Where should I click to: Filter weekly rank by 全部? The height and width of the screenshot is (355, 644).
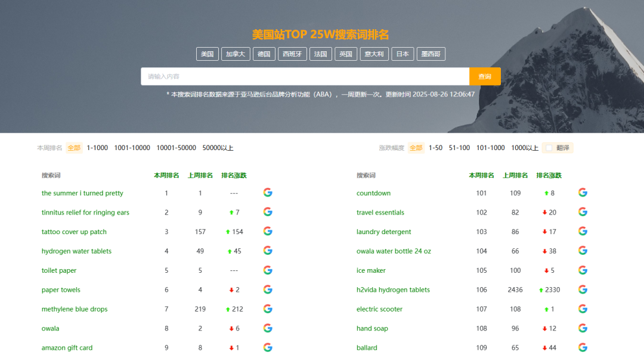pyautogui.click(x=74, y=148)
